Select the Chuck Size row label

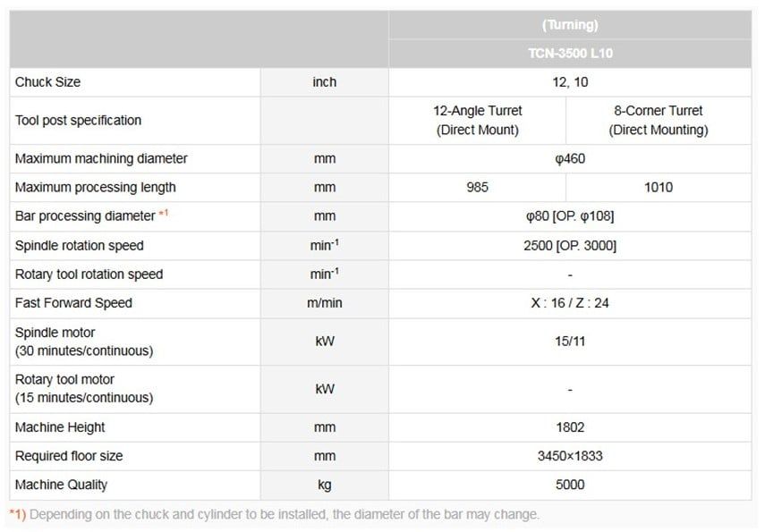click(48, 82)
